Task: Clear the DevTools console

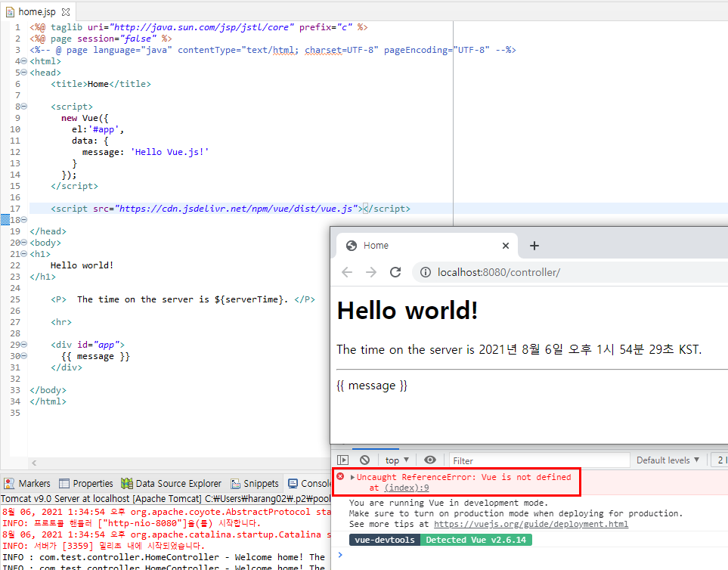Action: (365, 460)
